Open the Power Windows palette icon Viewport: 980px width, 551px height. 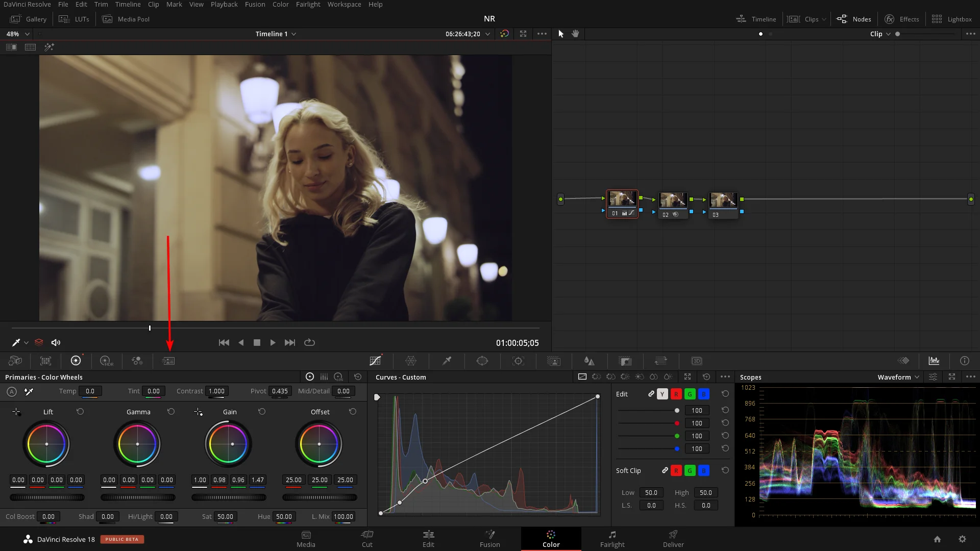click(x=482, y=361)
